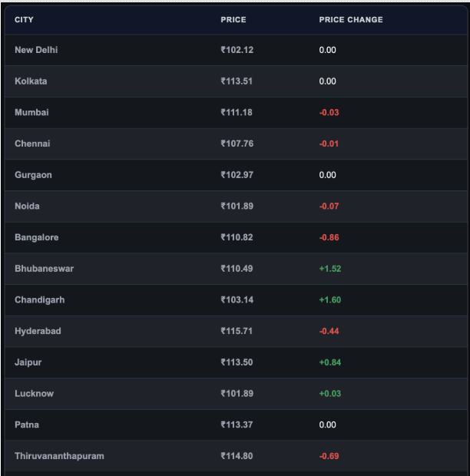Open the Mumbai row city label
The height and width of the screenshot is (476, 470).
(x=31, y=112)
